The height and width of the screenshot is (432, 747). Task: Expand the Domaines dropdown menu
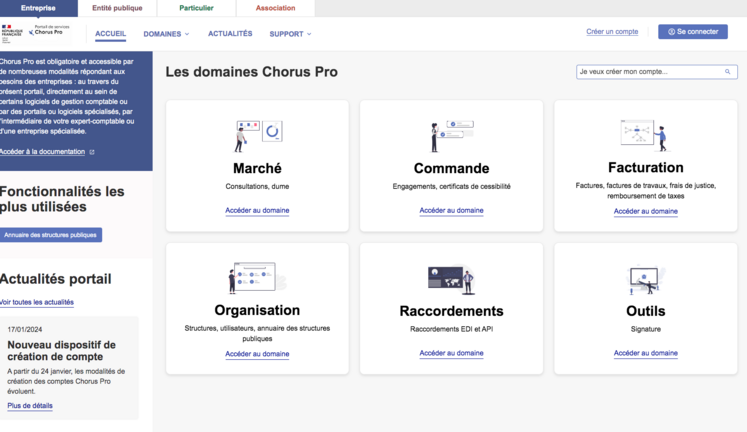tap(166, 34)
